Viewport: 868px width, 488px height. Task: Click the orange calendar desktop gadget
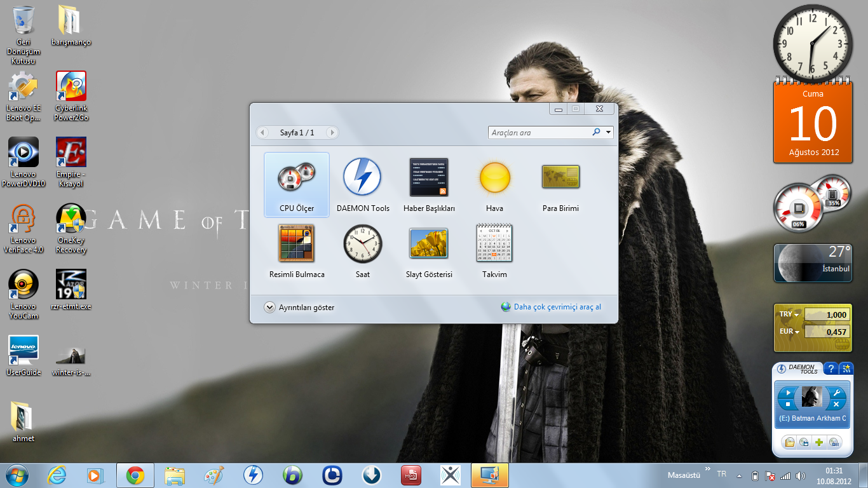(813, 121)
